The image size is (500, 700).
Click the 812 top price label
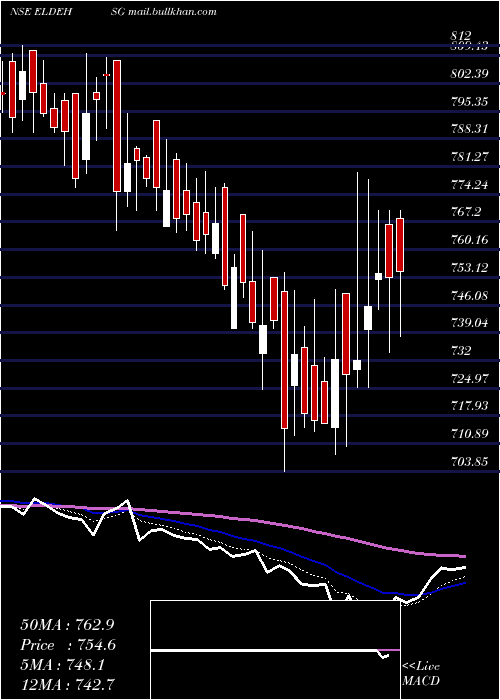tap(461, 36)
